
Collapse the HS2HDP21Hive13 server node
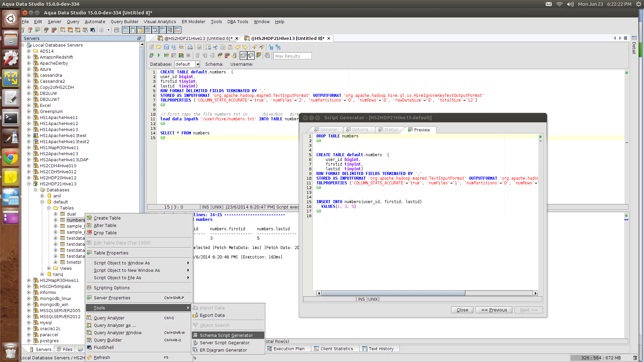click(29, 184)
